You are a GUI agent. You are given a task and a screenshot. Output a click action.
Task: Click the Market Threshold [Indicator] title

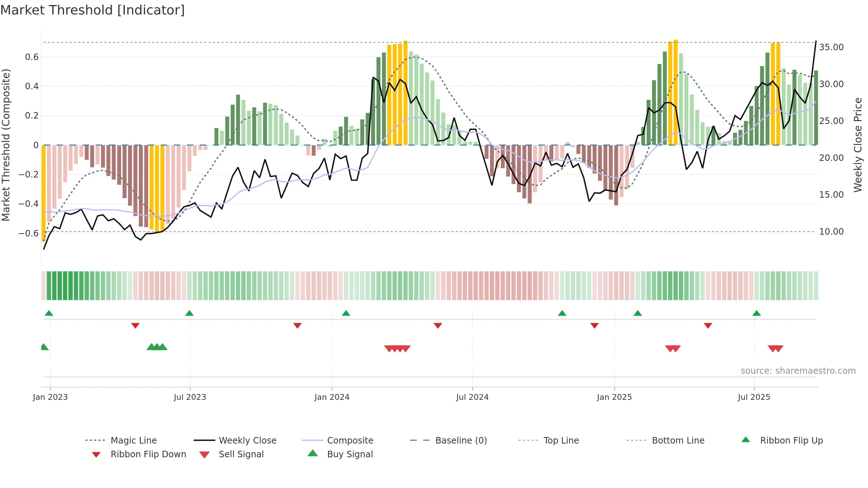[x=93, y=10]
